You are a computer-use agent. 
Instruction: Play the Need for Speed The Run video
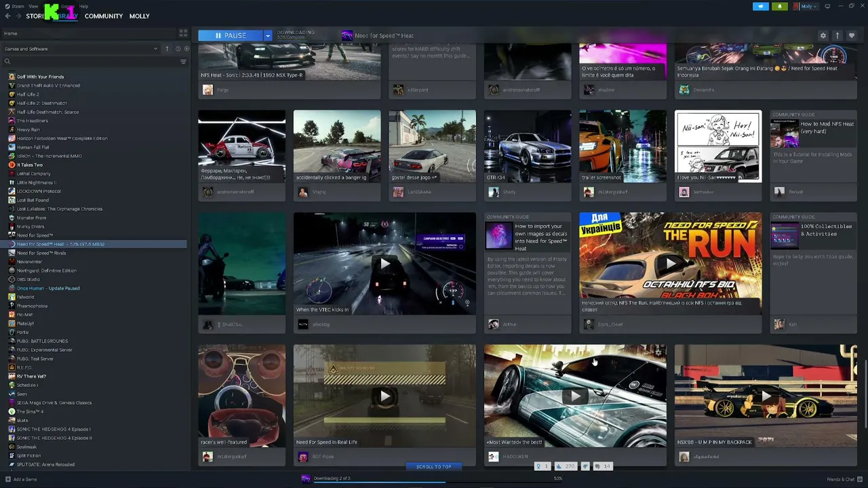(x=670, y=264)
